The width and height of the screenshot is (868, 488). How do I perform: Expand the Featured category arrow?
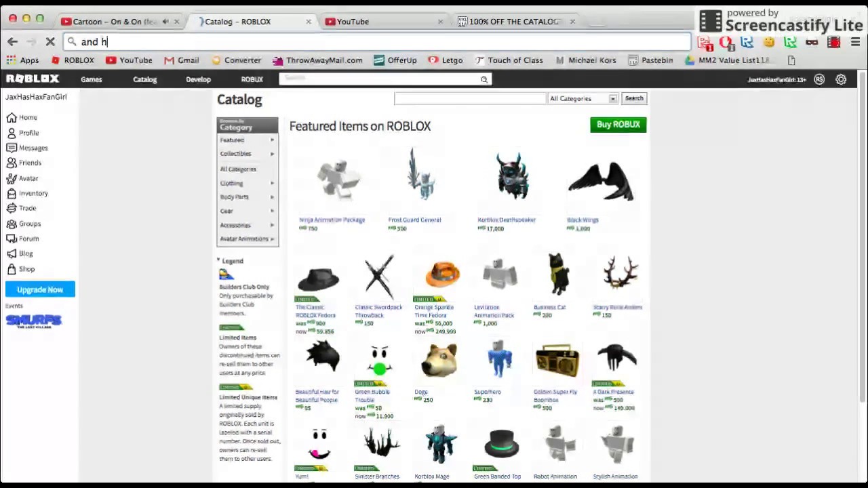pos(273,140)
